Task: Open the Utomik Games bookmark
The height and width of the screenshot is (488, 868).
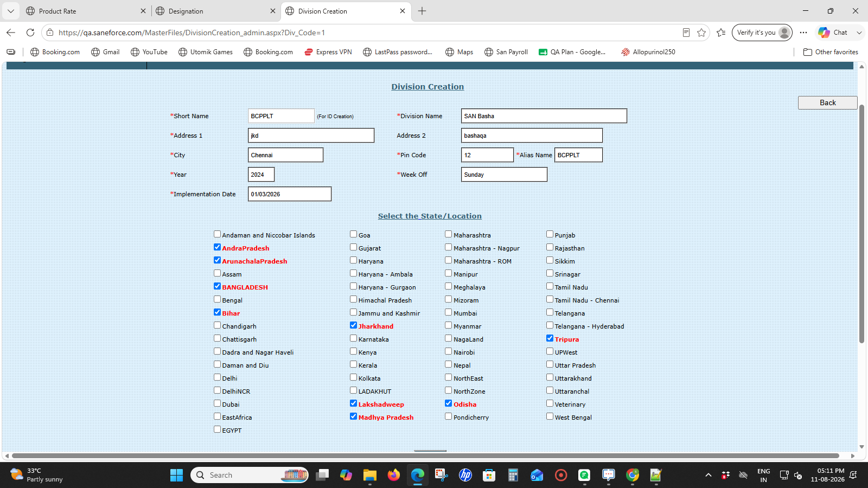Action: click(x=206, y=52)
